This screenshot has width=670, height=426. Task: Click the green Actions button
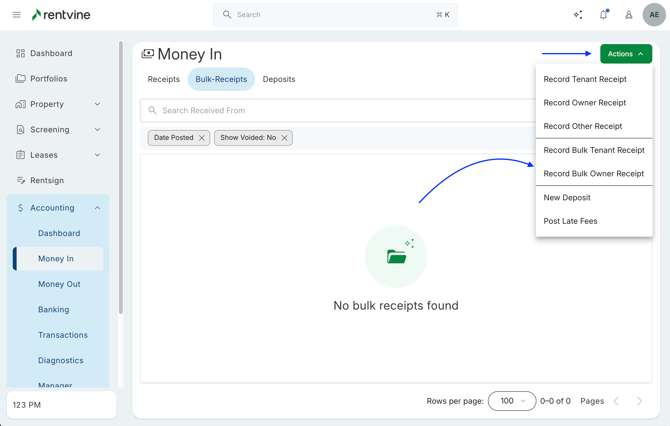tap(626, 54)
